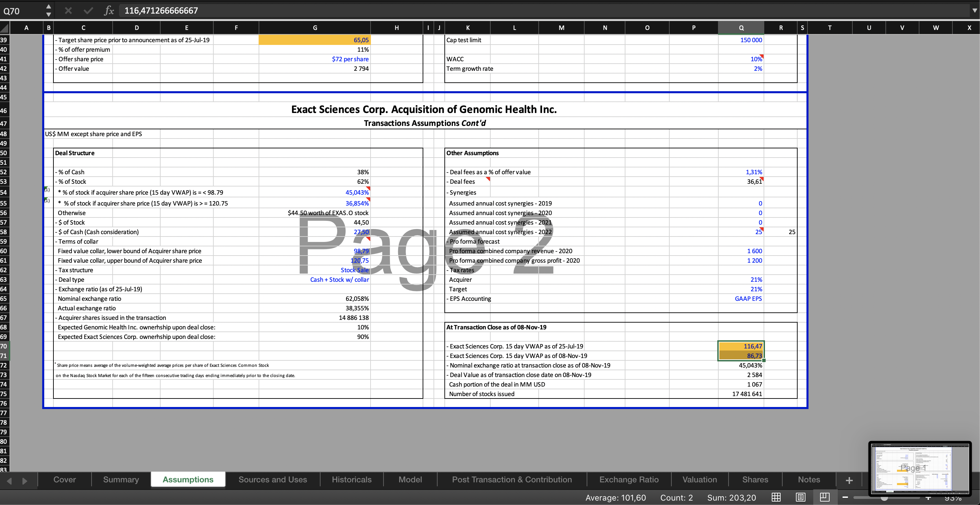Image resolution: width=980 pixels, height=505 pixels.
Task: Switch to Normal view icon
Action: 776,497
